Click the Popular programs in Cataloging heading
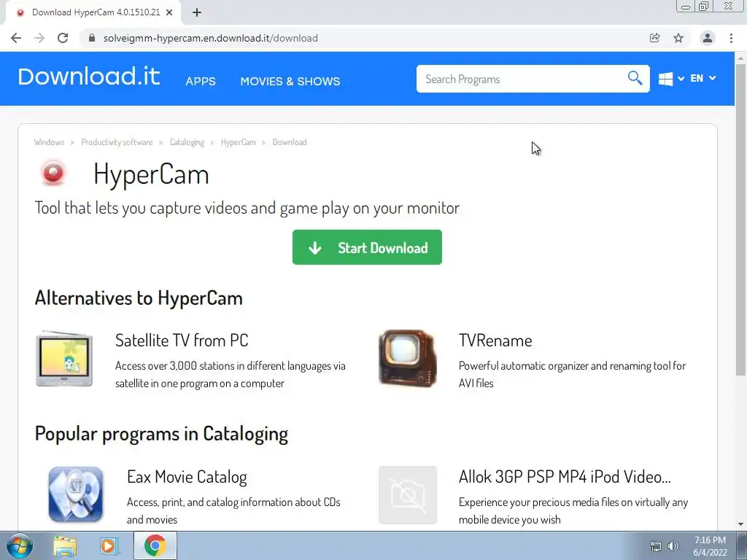This screenshot has width=747, height=560. 161,434
